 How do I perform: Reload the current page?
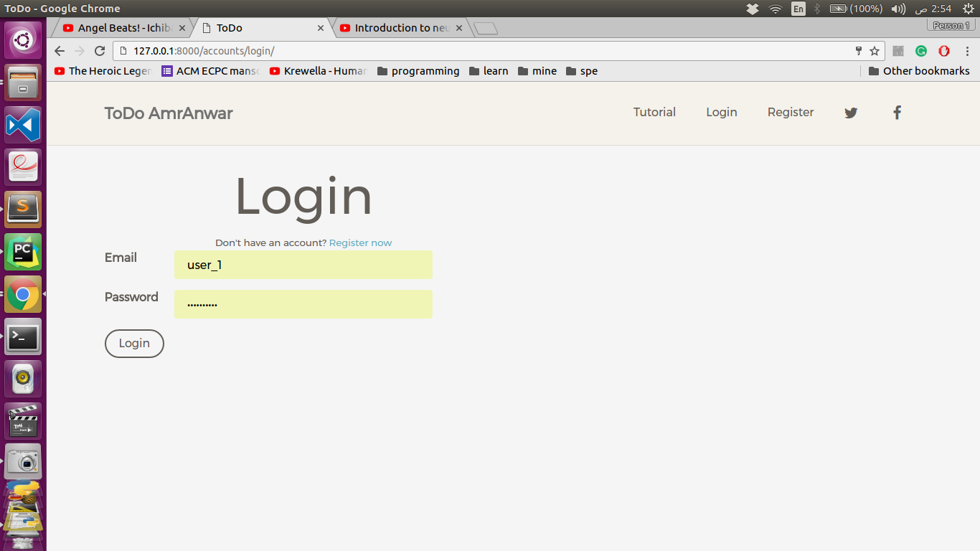tap(99, 51)
